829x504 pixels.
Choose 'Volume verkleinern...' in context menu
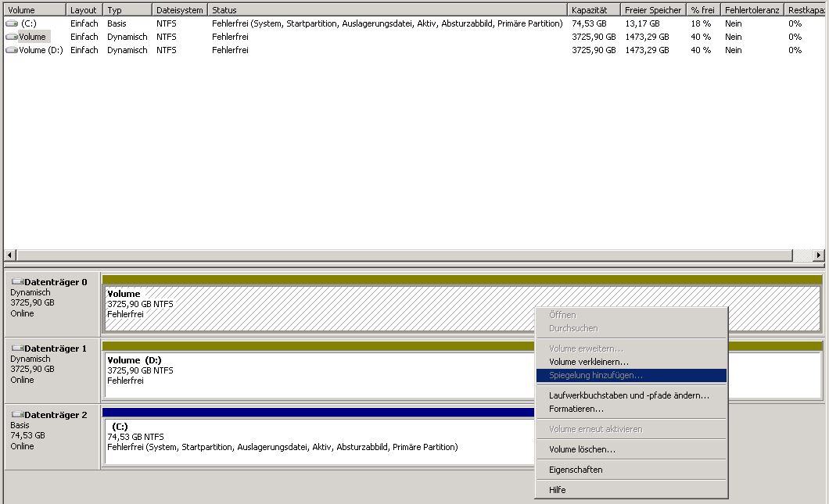point(631,362)
